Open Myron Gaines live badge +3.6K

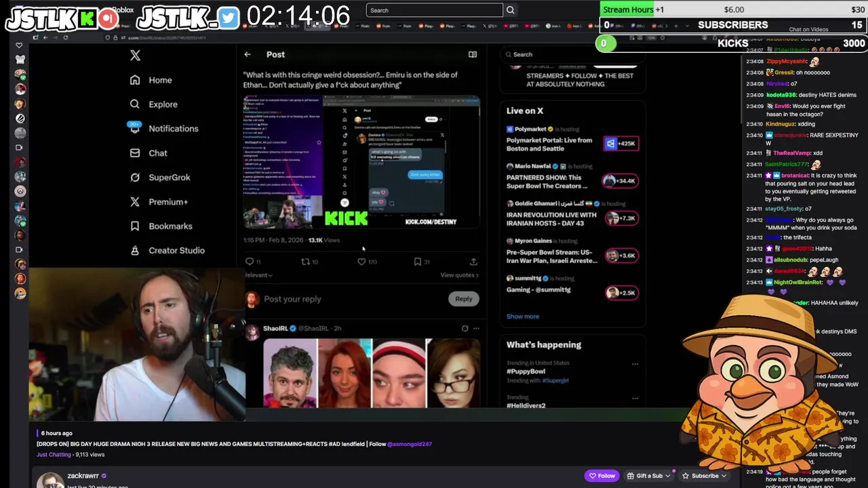621,256
